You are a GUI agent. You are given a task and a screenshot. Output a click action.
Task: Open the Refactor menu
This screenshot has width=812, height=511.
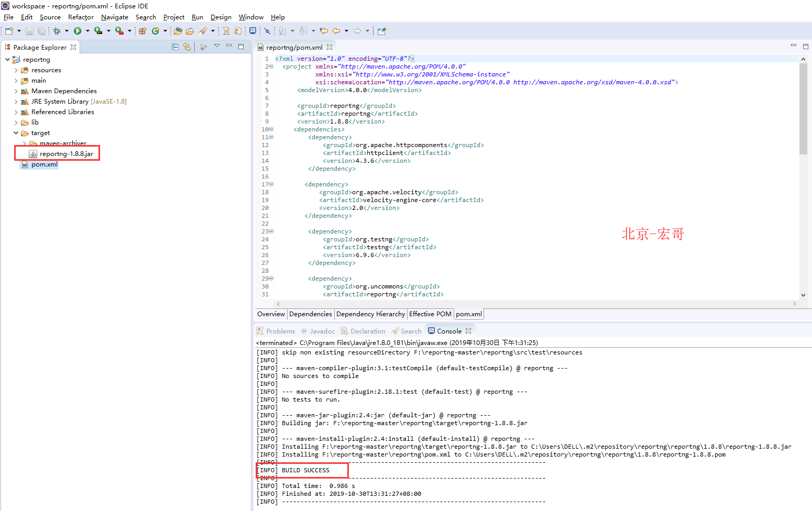point(81,17)
